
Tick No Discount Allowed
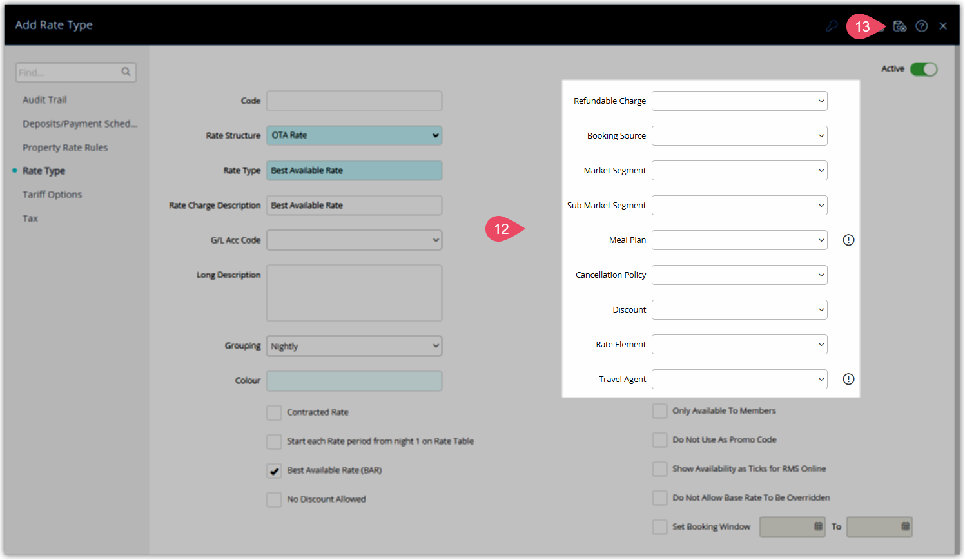coord(274,499)
